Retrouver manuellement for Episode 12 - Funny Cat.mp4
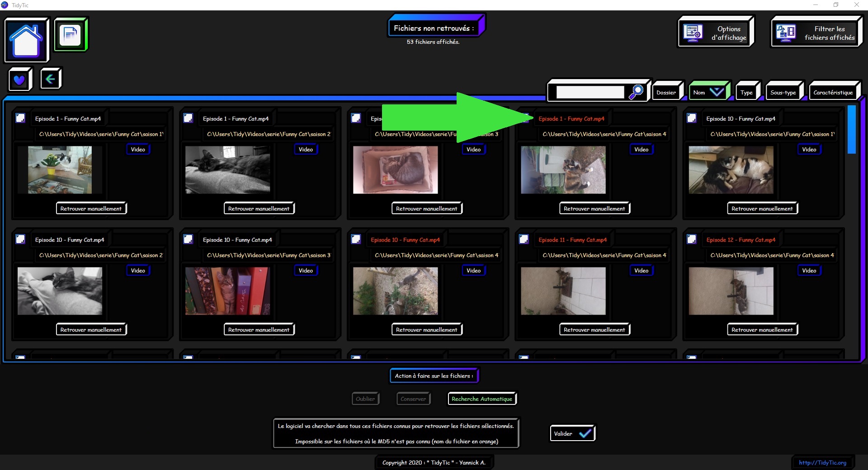This screenshot has height=470, width=868. click(762, 329)
